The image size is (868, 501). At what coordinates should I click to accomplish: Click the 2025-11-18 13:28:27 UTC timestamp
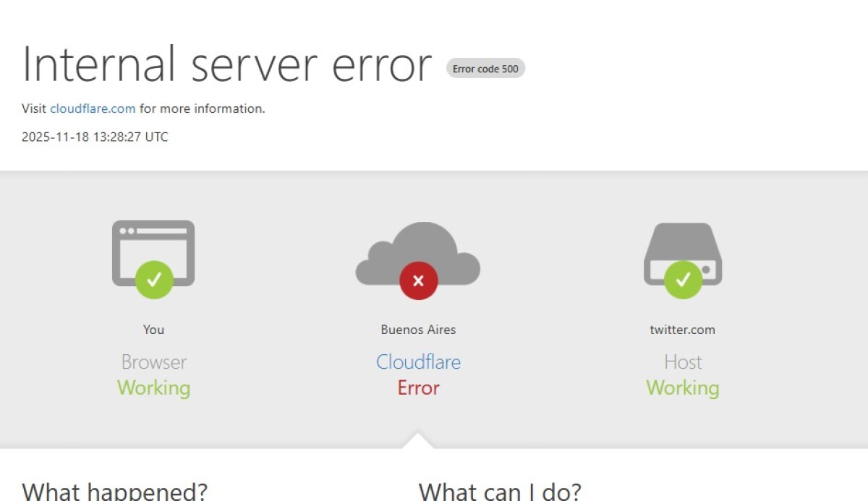[x=95, y=137]
